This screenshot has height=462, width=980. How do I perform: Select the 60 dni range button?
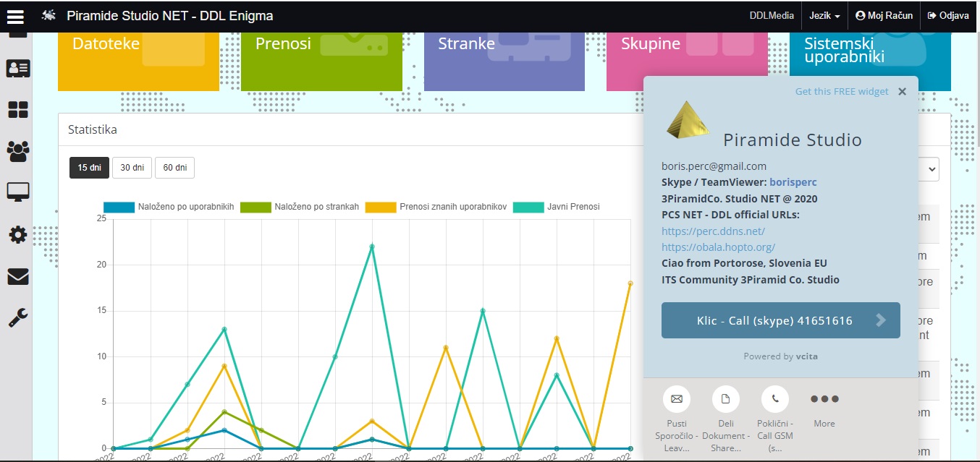click(174, 168)
